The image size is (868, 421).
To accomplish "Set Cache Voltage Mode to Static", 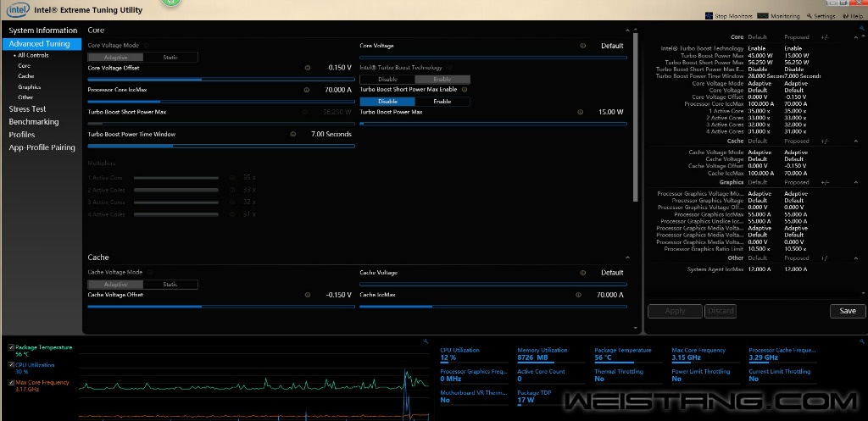I will [170, 285].
